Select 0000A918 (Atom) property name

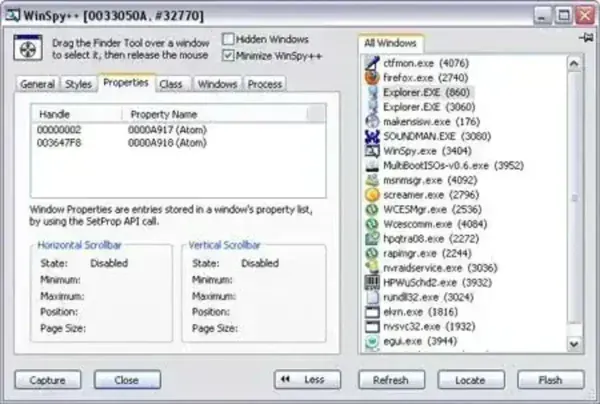167,143
